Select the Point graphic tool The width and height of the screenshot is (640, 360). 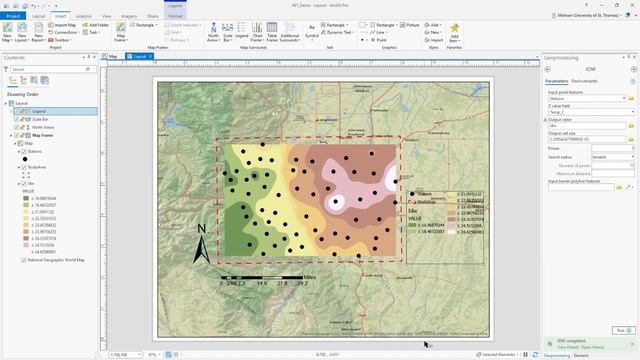point(378,40)
